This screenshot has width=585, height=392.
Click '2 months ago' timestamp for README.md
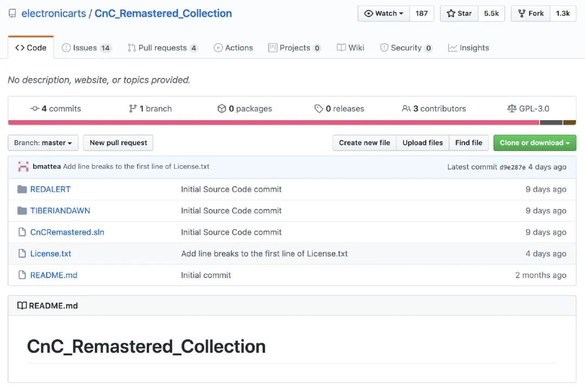coord(541,275)
